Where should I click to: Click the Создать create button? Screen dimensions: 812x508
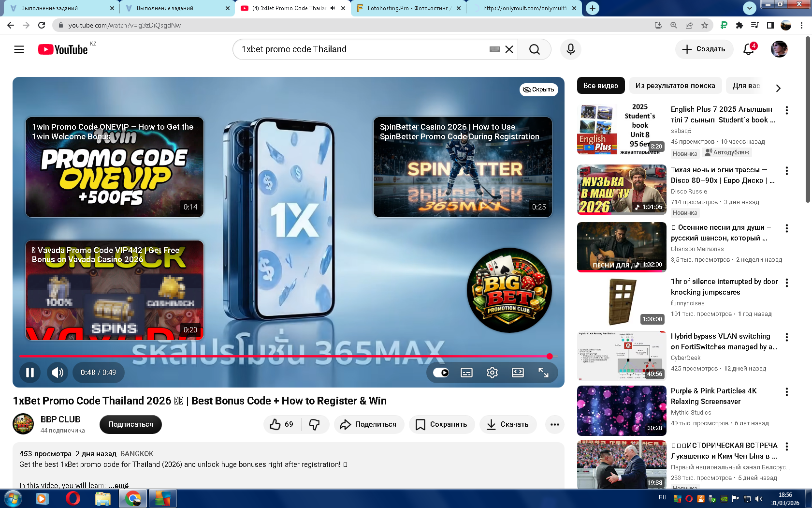tap(704, 49)
